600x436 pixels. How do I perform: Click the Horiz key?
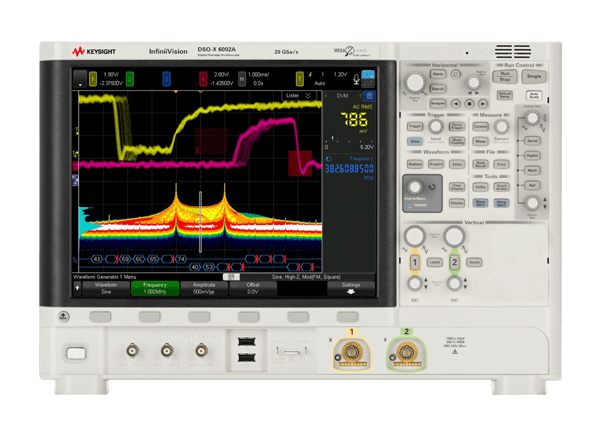[x=438, y=74]
